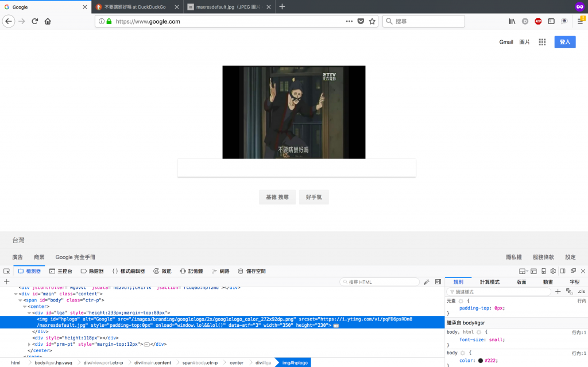
Task: Click the #222 black color swatch
Action: tap(481, 361)
